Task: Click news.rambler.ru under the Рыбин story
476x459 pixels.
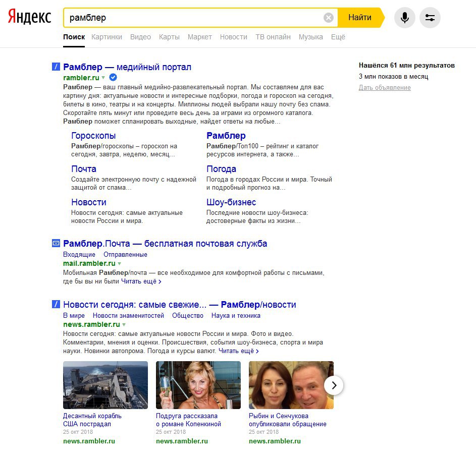Action: tap(275, 441)
